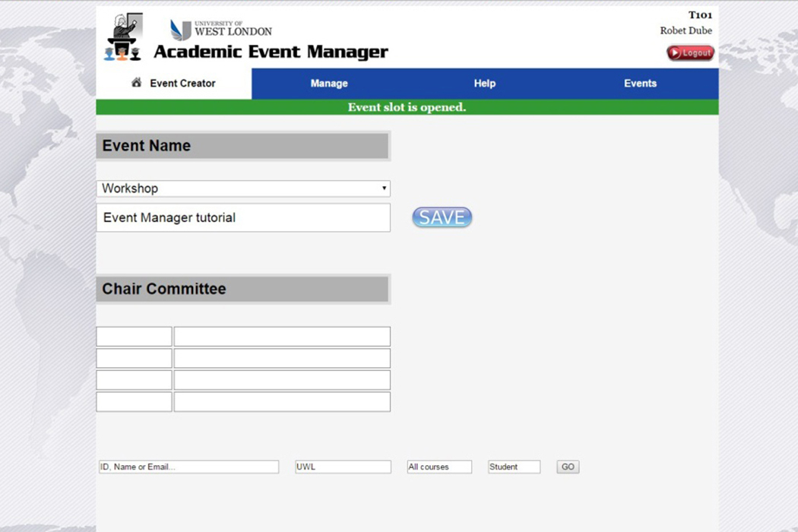
Task: Expand the Workshop event type dropdown
Action: click(x=243, y=188)
